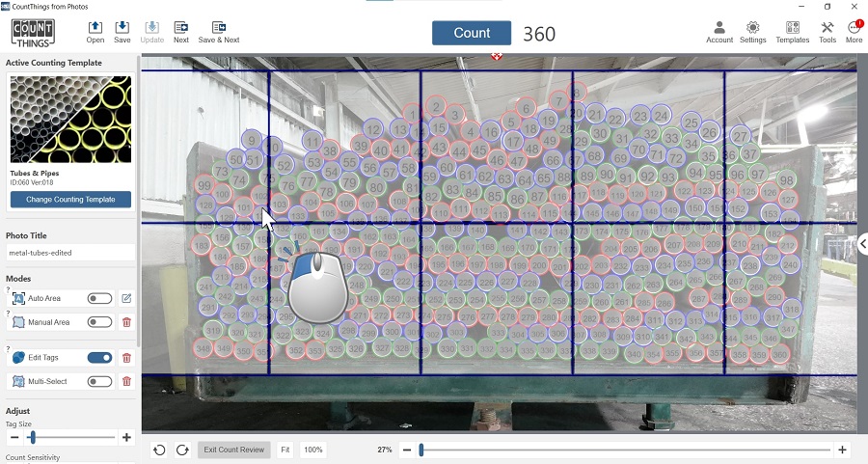Click the zoom level slider track
Screen dimensions: 868x464
coord(627,450)
